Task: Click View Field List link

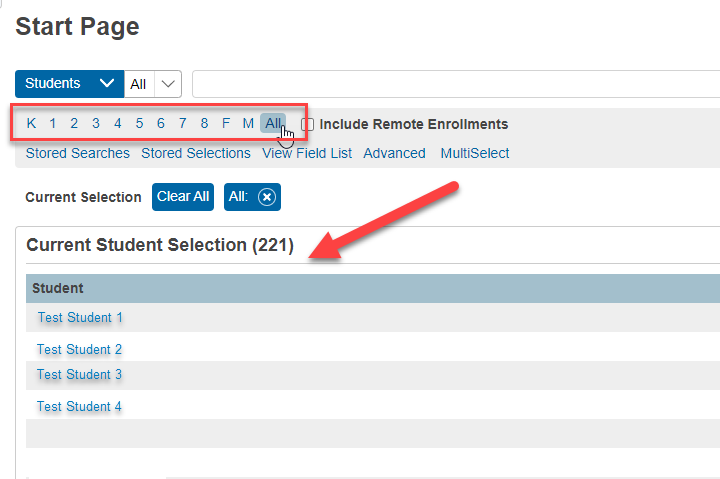Action: tap(307, 153)
